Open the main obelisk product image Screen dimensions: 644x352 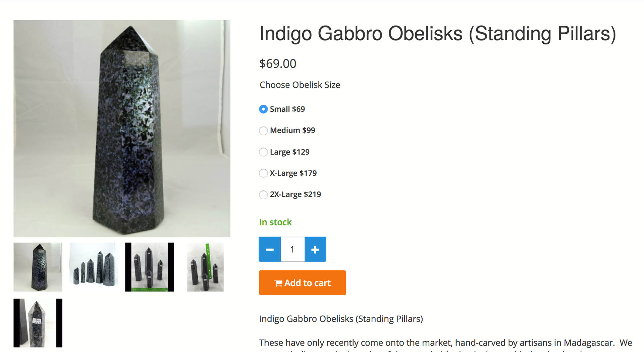[122, 129]
